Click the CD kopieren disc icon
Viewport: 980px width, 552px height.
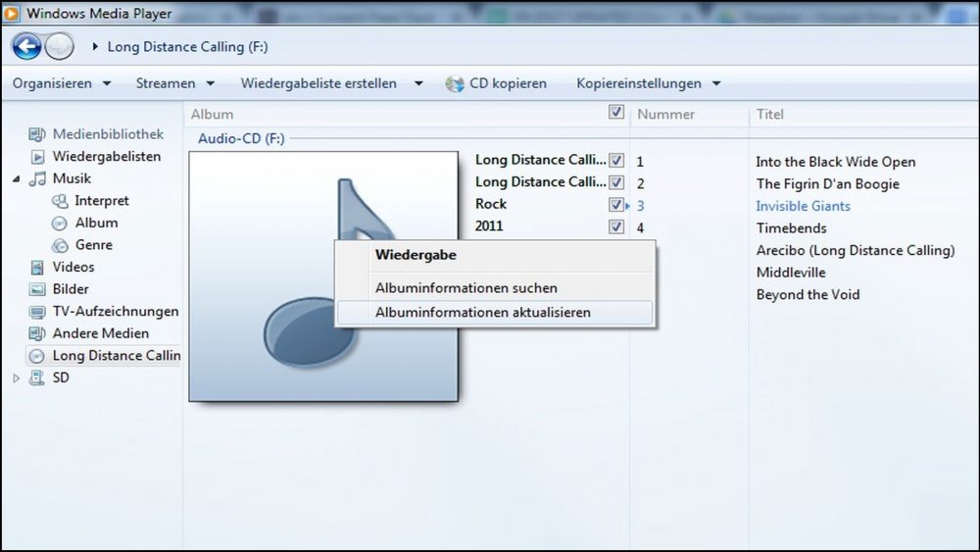coord(455,83)
